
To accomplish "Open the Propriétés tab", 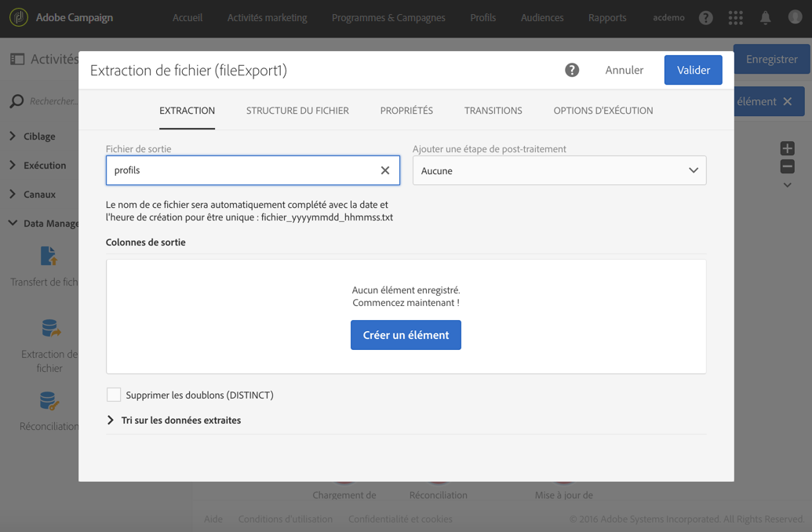I will (x=406, y=111).
